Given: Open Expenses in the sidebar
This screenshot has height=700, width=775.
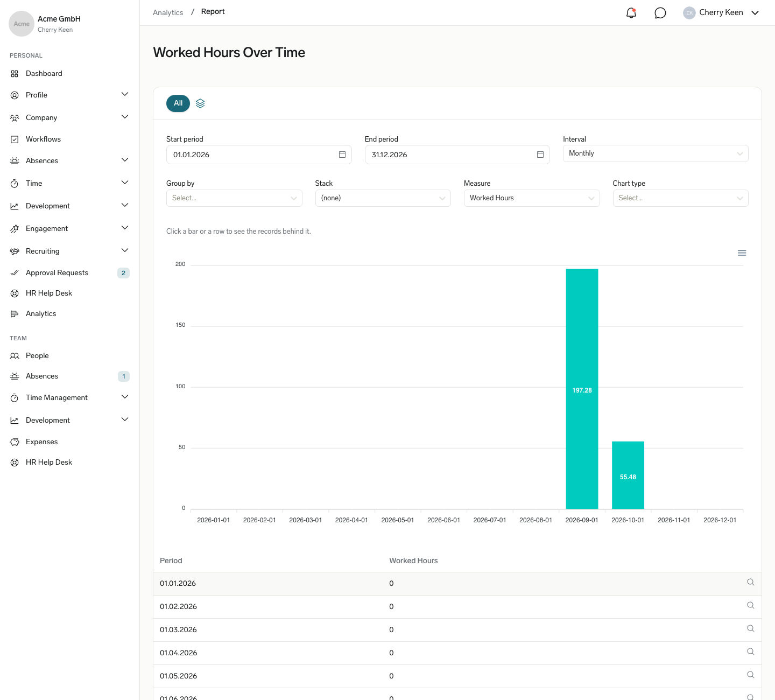Looking at the screenshot, I should click(42, 442).
